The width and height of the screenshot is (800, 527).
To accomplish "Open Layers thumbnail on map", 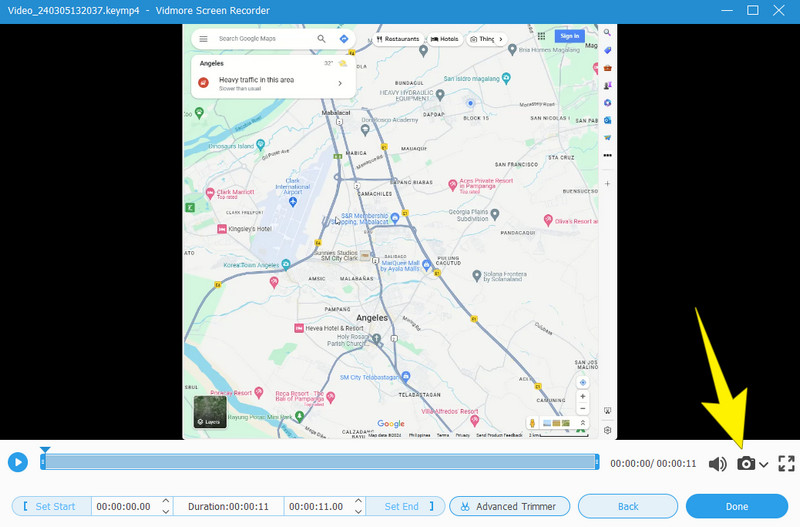I will [210, 412].
